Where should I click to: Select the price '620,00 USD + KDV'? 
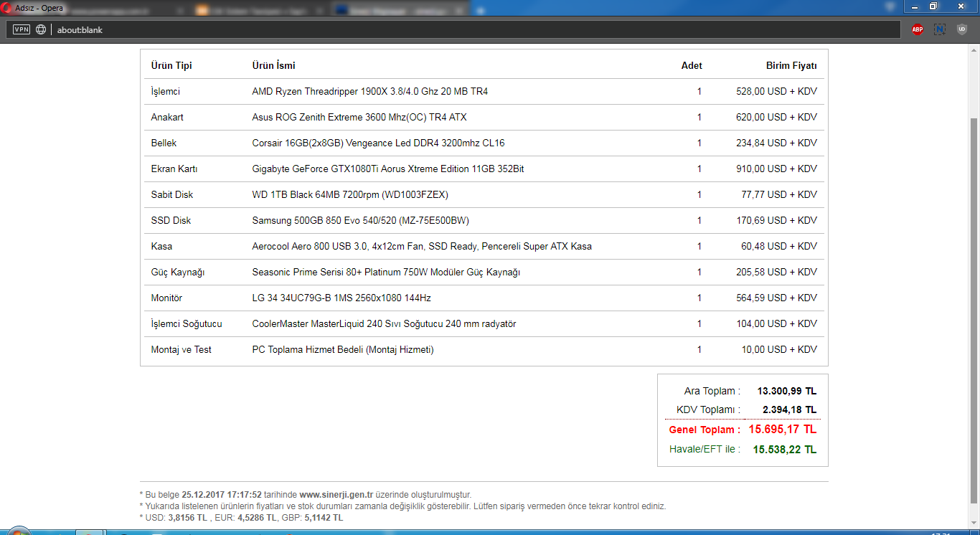click(x=776, y=117)
